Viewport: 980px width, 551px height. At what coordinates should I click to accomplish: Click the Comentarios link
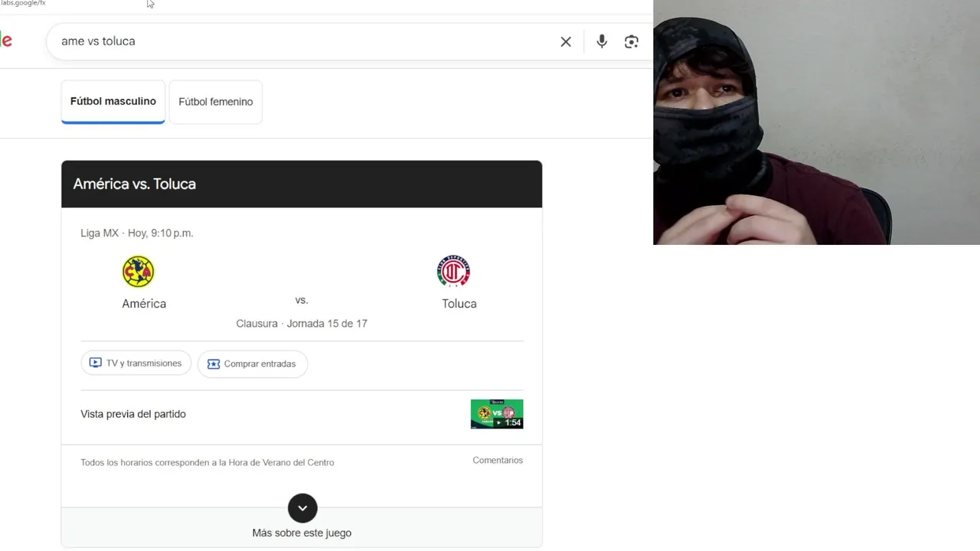498,460
